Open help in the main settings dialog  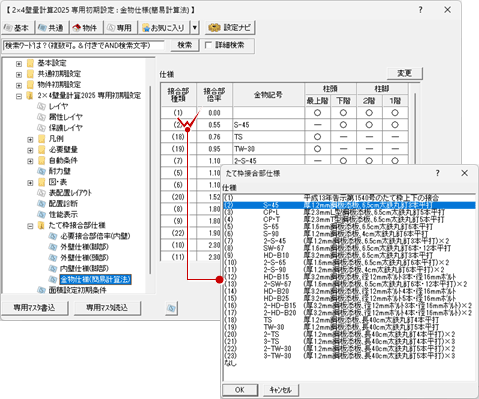point(421,10)
